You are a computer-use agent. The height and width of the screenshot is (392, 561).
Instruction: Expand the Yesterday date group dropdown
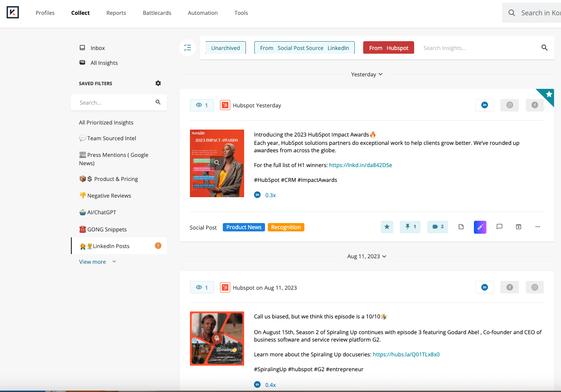(x=367, y=74)
